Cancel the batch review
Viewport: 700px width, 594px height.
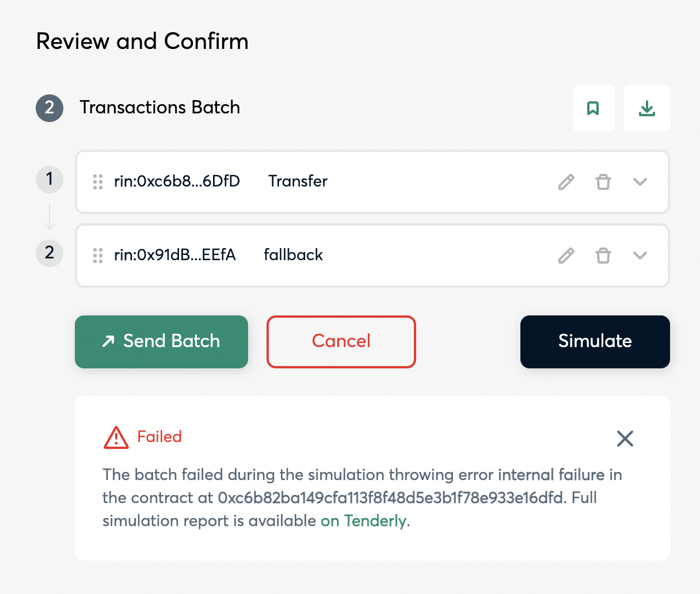click(x=341, y=341)
